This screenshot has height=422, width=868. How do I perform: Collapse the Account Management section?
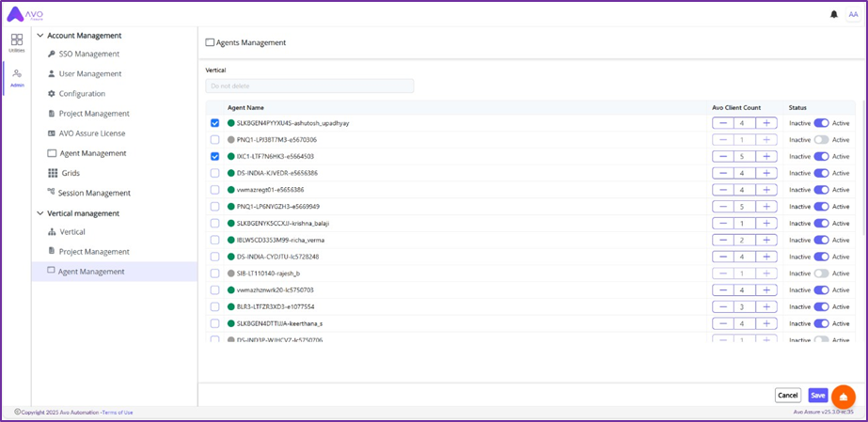point(39,36)
